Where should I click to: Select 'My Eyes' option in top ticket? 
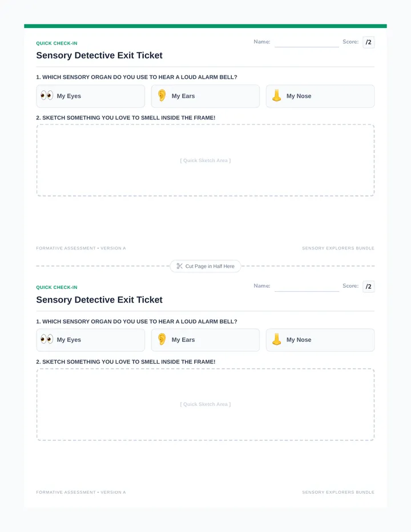click(x=91, y=96)
